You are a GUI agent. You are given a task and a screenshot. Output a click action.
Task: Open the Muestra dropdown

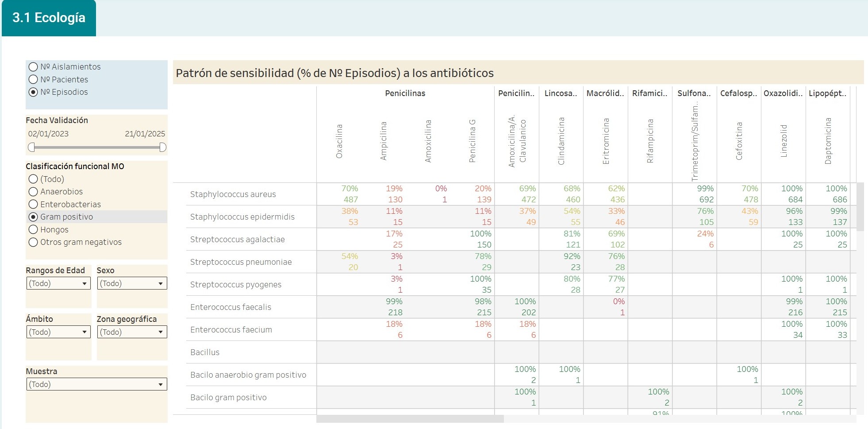(96, 384)
